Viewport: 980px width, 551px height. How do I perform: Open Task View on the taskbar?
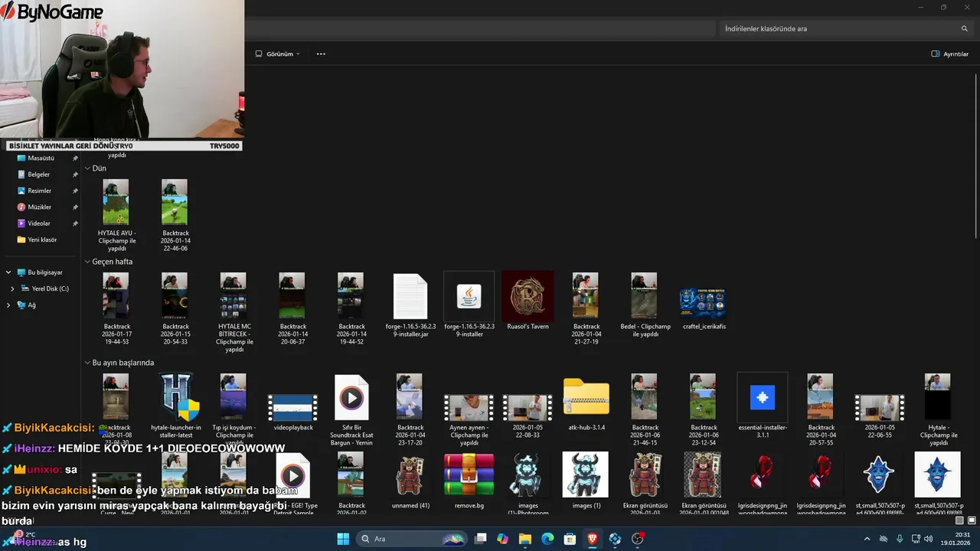(x=481, y=539)
